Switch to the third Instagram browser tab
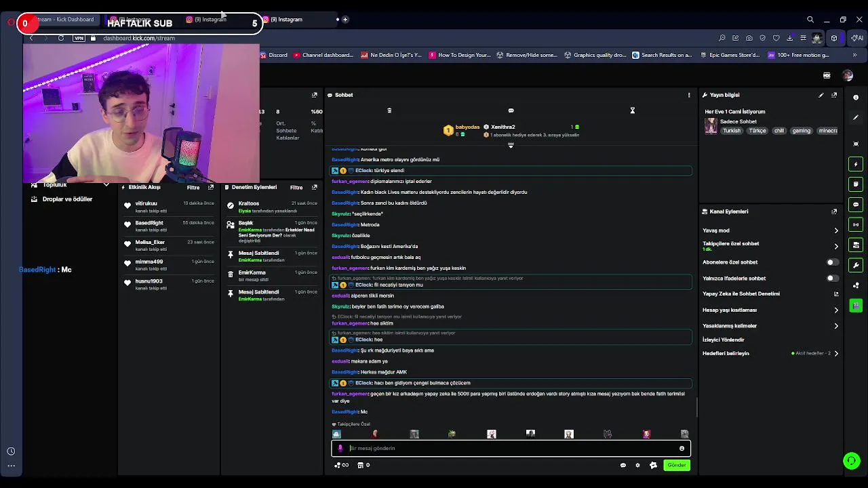This screenshot has height=488, width=868. [297, 20]
